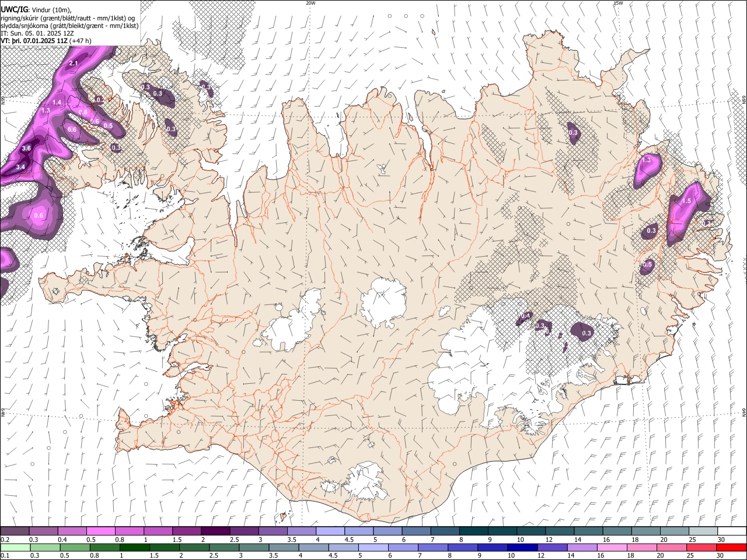This screenshot has height=560, width=747.
Task: Click the 0.4 value near the southeast glacier
Action: coord(525,316)
